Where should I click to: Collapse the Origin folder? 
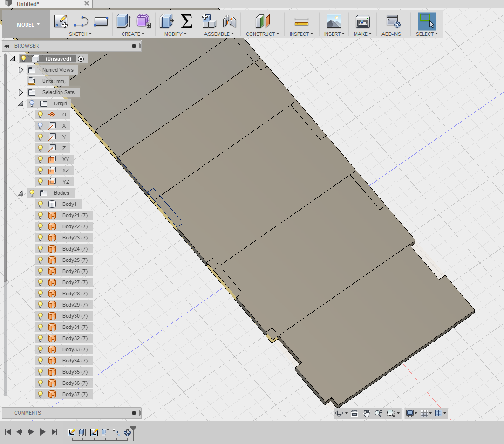(21, 103)
